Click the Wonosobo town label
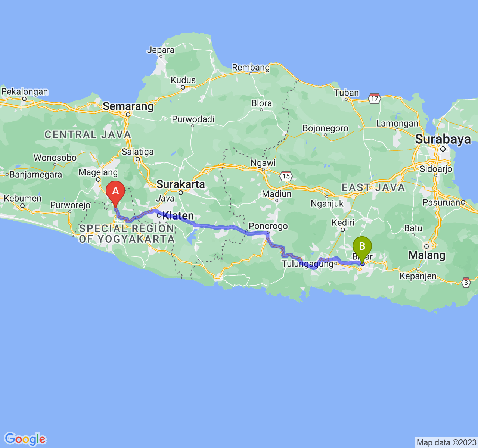The width and height of the screenshot is (478, 448). coord(55,158)
